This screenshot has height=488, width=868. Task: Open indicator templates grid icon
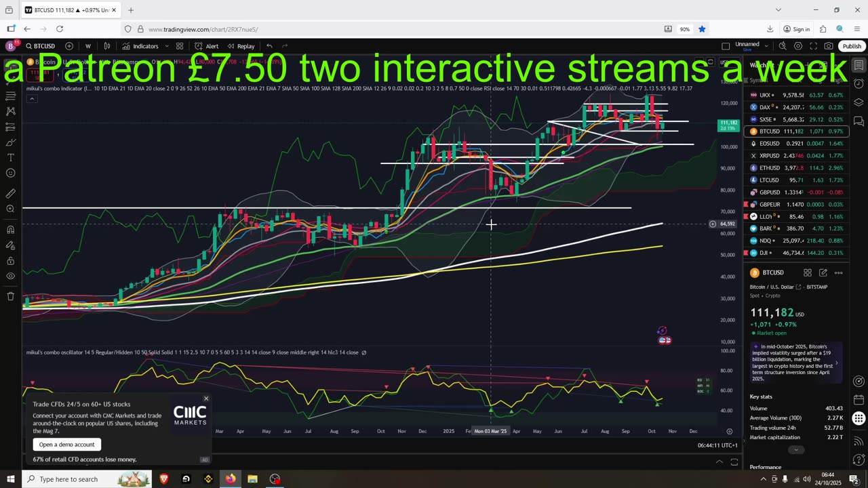(x=180, y=46)
